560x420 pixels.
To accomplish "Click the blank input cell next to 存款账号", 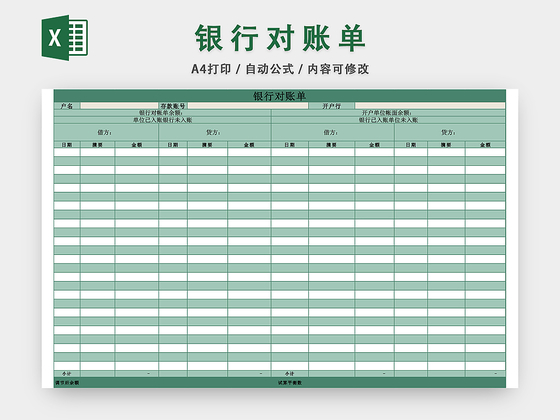I will click(248, 106).
